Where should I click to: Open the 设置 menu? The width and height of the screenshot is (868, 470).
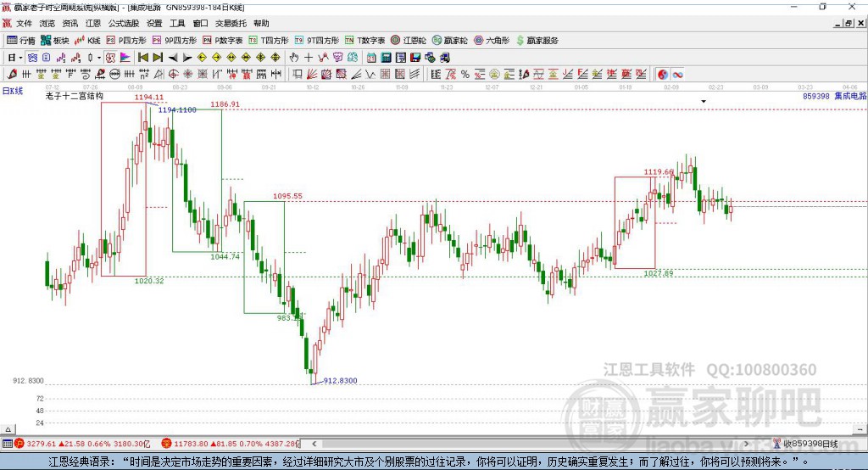tap(154, 23)
